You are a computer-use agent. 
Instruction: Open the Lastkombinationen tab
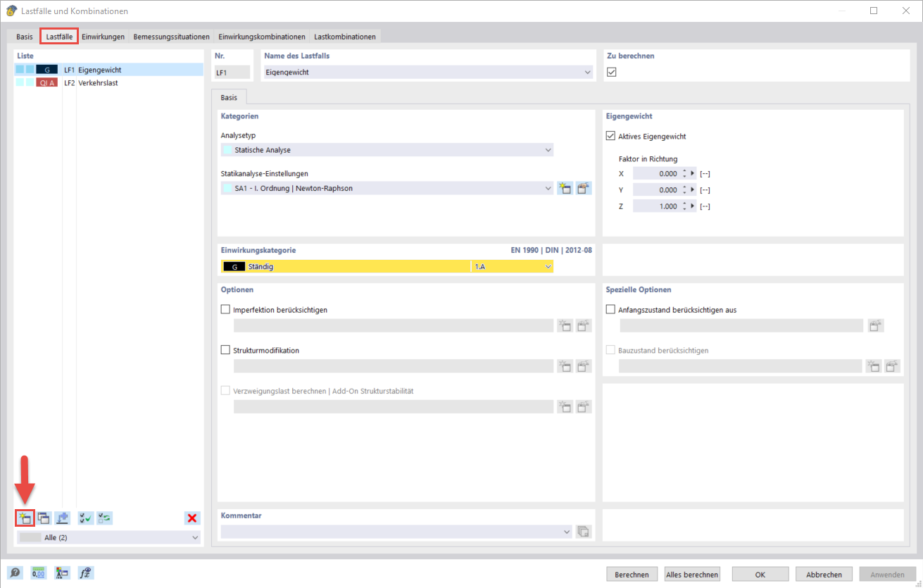pyautogui.click(x=344, y=36)
